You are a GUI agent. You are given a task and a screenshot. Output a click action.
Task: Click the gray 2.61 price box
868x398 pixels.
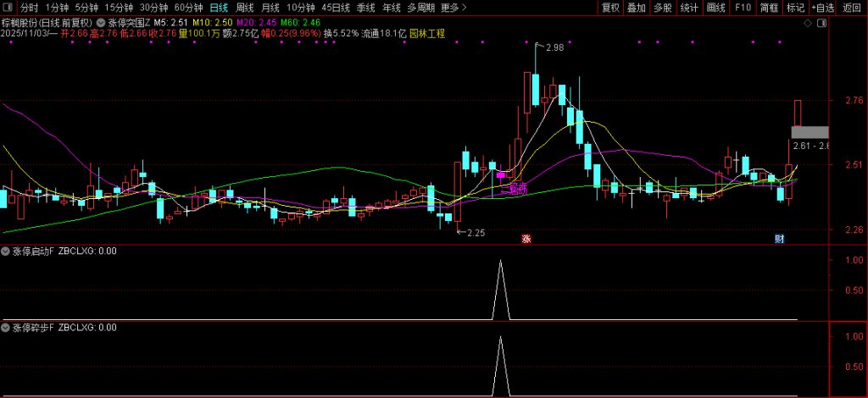tap(809, 132)
